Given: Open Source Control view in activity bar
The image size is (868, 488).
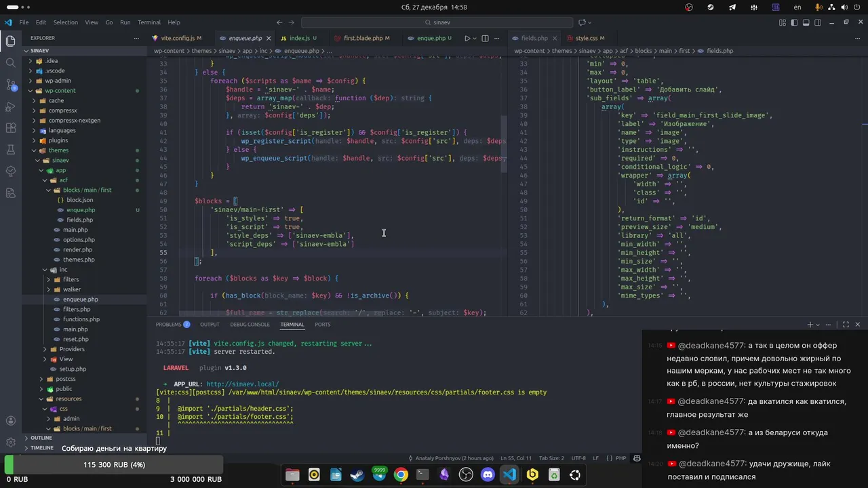Looking at the screenshot, I should [x=11, y=85].
